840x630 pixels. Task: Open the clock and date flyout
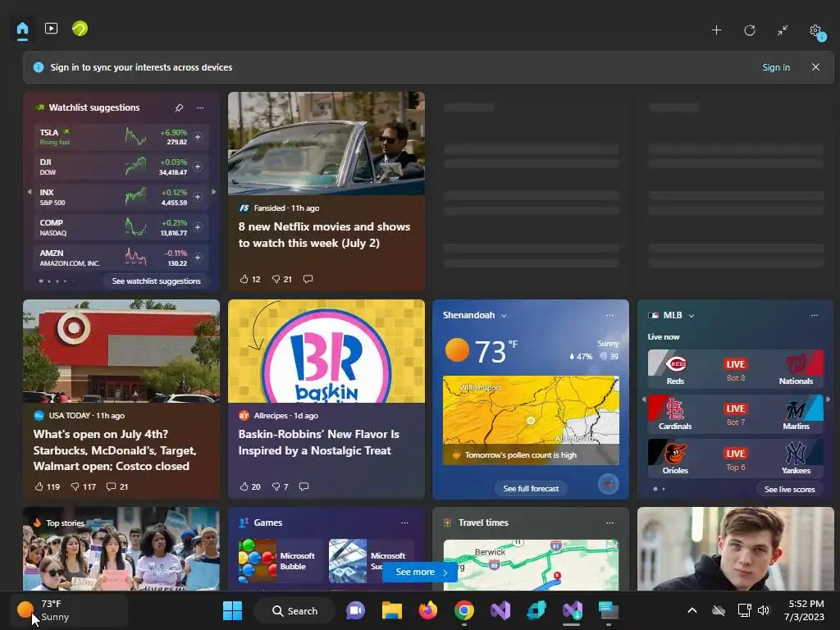(x=806, y=610)
